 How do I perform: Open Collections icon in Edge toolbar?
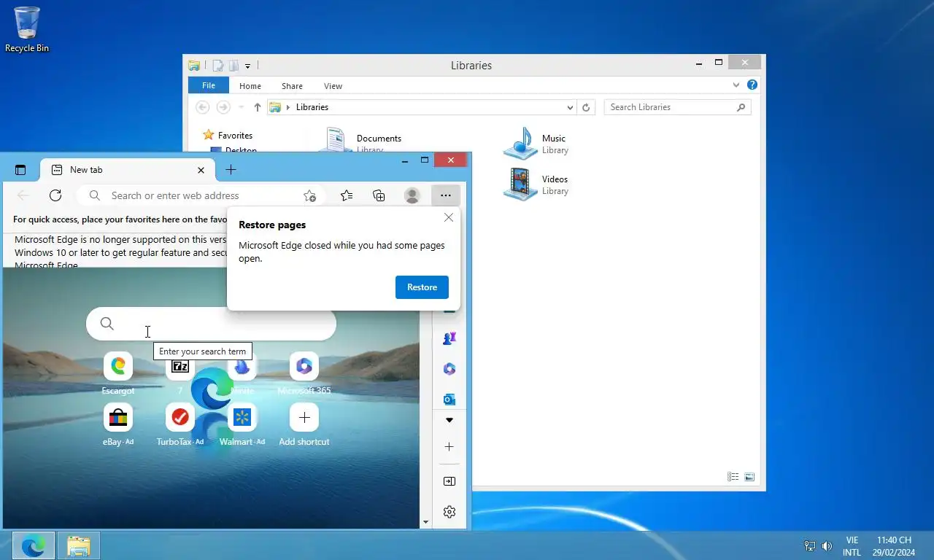tap(379, 195)
